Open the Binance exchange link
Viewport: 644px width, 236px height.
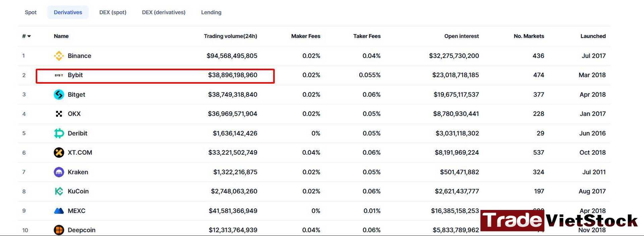point(79,56)
